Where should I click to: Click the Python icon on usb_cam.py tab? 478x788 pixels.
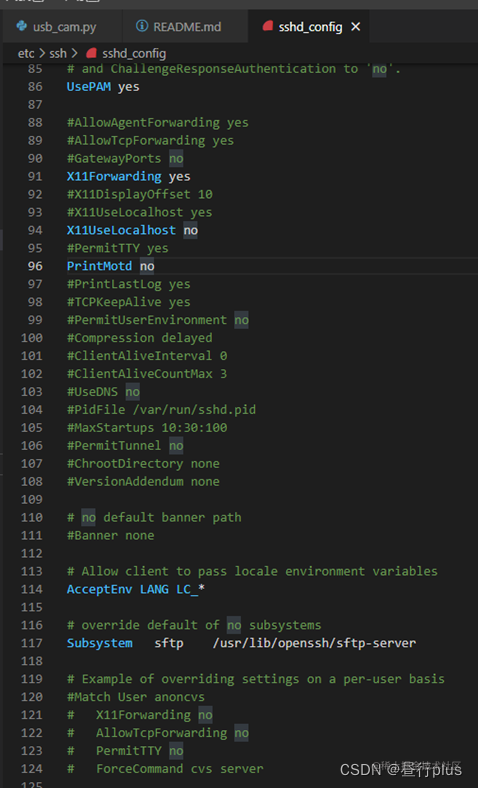click(22, 26)
